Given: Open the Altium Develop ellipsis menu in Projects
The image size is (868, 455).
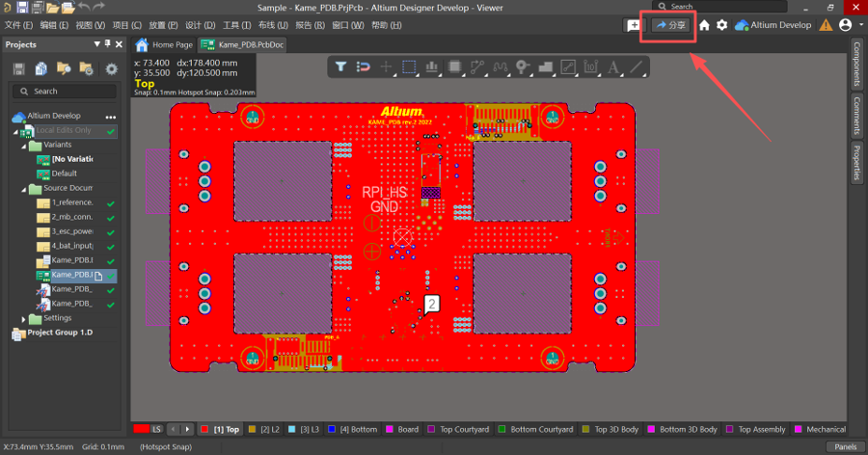Looking at the screenshot, I should click(x=111, y=117).
